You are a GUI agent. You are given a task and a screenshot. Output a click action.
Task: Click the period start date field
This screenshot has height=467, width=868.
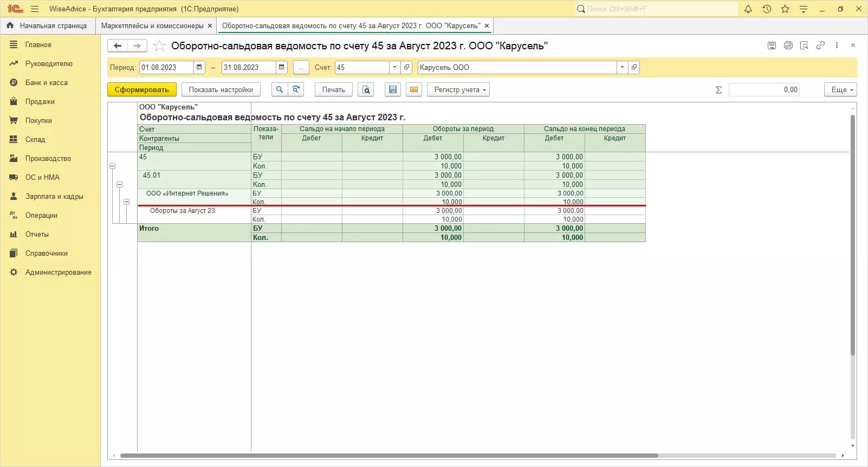(x=166, y=68)
